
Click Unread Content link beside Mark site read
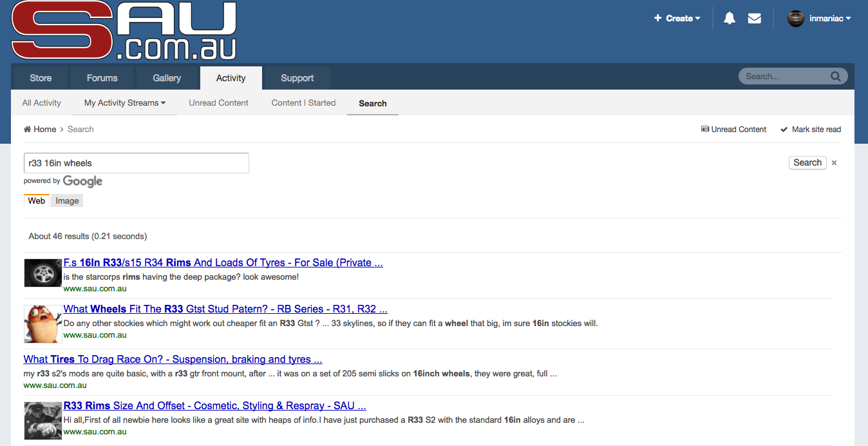click(x=733, y=130)
